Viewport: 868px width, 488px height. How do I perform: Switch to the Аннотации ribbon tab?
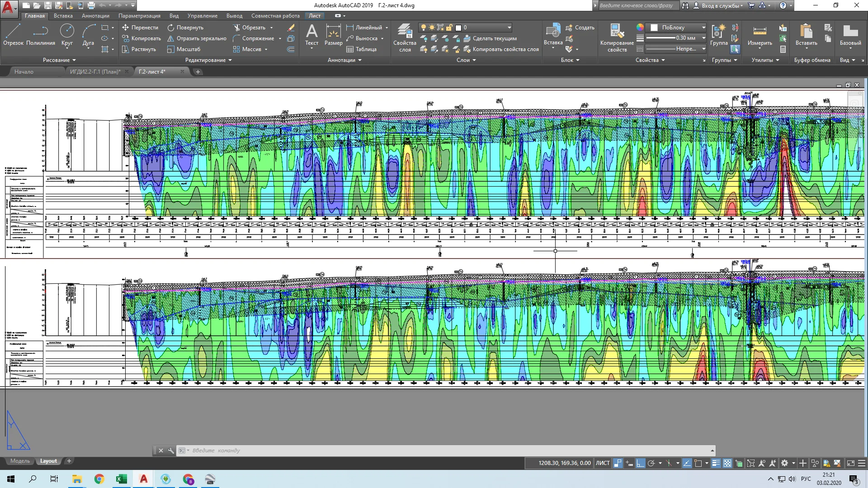pos(95,16)
